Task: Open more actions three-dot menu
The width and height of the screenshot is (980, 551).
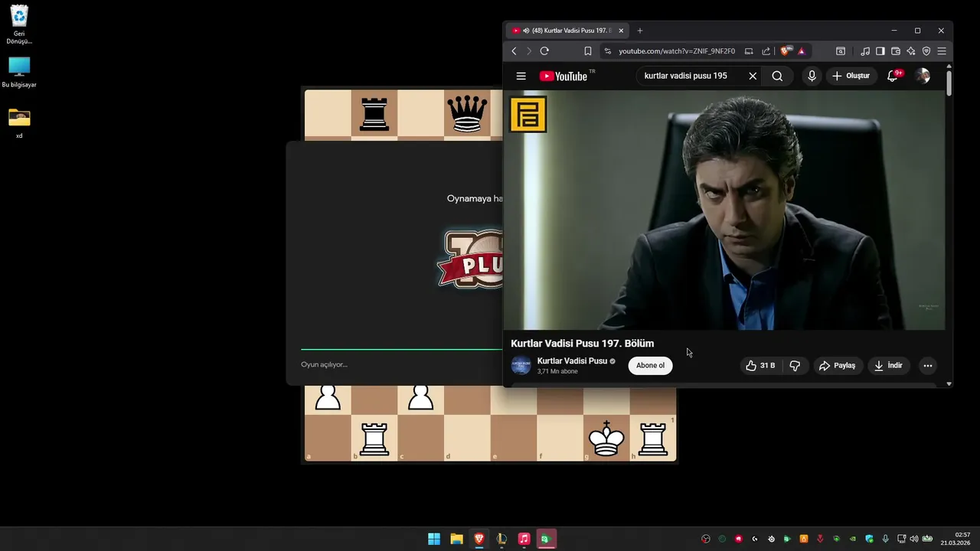Action: tap(928, 366)
